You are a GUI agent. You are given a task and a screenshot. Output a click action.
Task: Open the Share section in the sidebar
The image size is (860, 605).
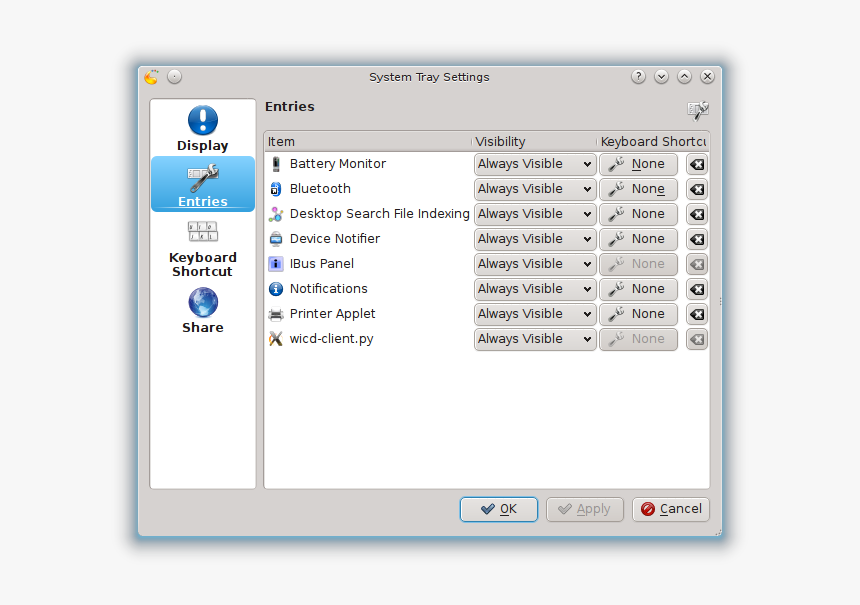202,310
